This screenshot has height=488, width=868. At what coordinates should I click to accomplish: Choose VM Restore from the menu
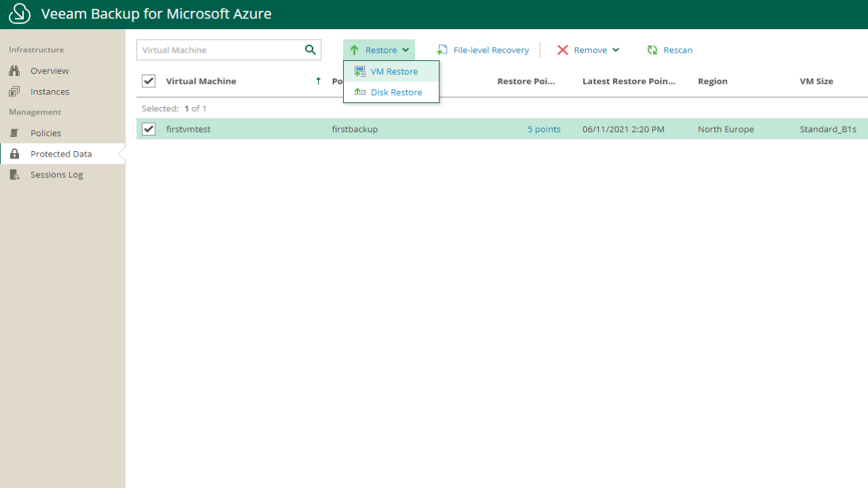coord(393,72)
